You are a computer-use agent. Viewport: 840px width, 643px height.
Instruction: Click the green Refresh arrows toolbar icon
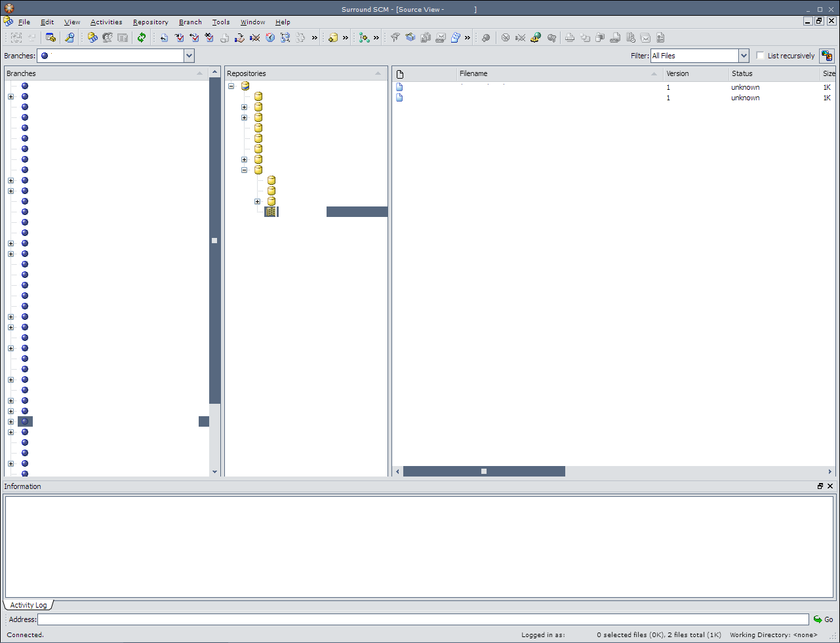pyautogui.click(x=141, y=37)
